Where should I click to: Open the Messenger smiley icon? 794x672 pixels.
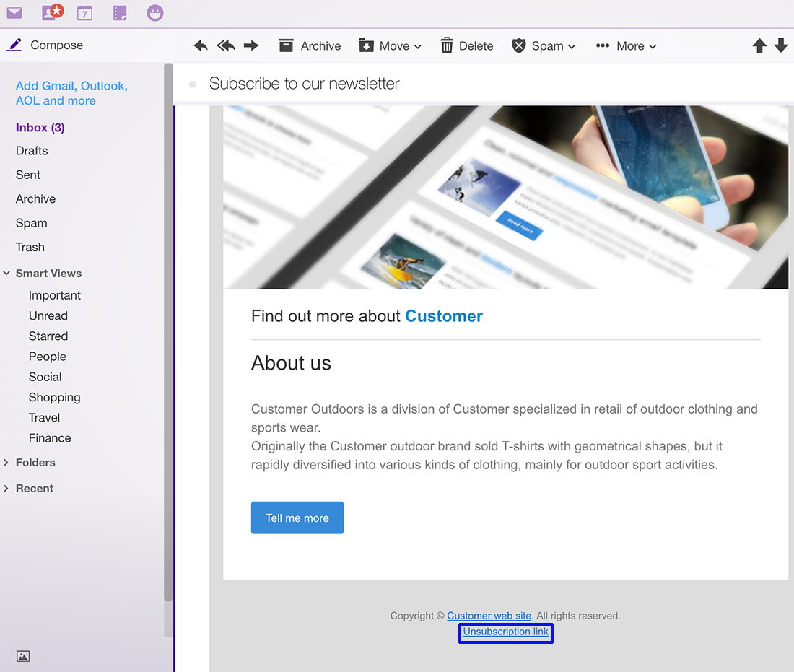pos(155,13)
